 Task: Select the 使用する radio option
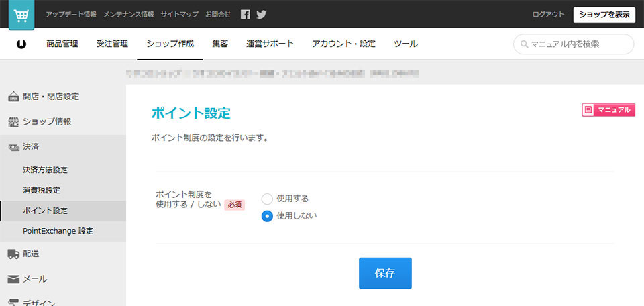(267, 199)
